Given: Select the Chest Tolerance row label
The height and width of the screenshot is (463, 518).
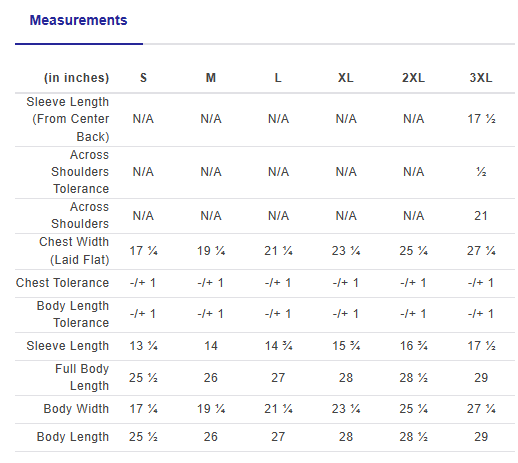Looking at the screenshot, I should (x=62, y=283).
